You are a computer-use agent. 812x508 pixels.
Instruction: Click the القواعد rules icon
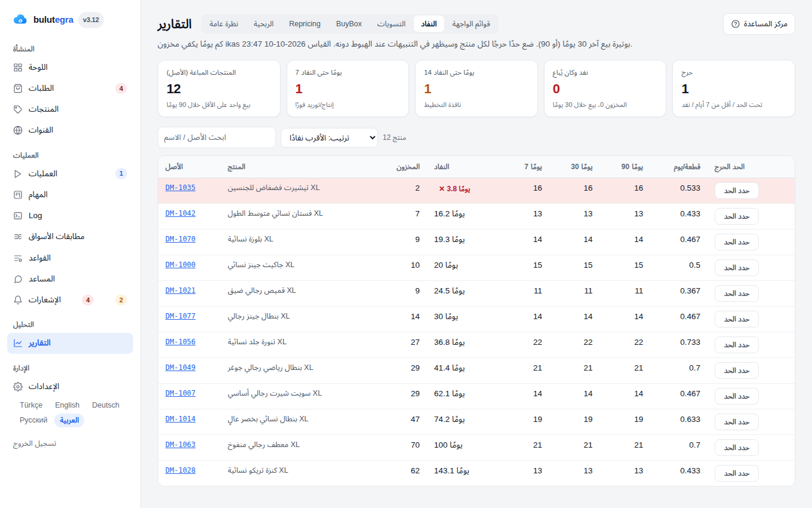(18, 258)
